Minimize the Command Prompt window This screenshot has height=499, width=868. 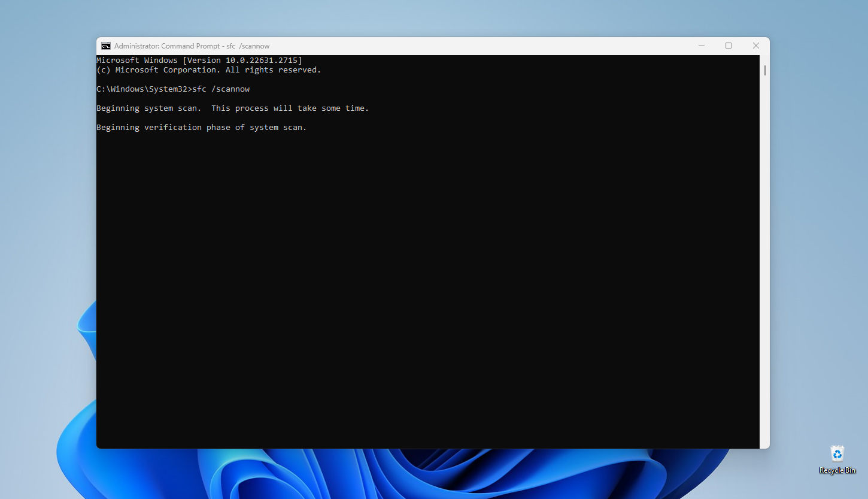pos(701,46)
